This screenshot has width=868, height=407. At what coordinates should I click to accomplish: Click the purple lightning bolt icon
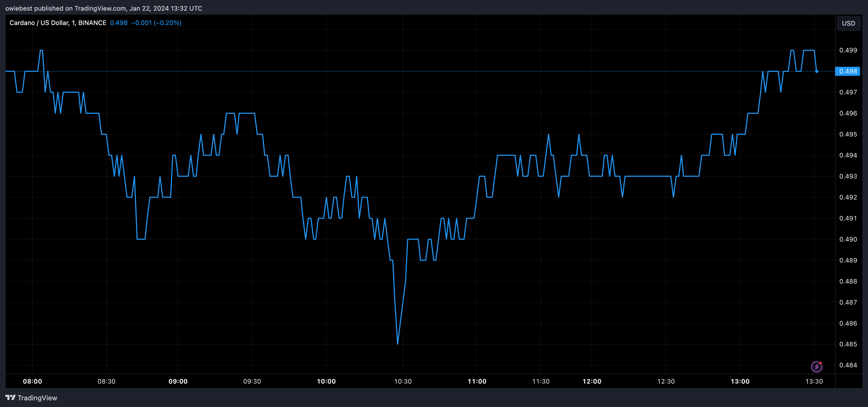tap(816, 367)
